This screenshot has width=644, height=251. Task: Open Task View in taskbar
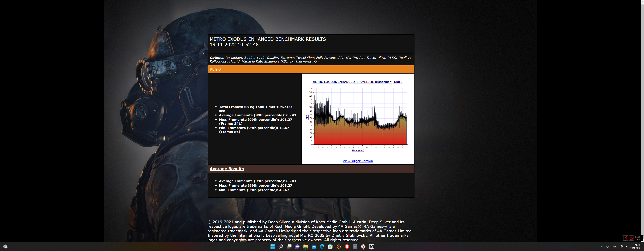289,247
